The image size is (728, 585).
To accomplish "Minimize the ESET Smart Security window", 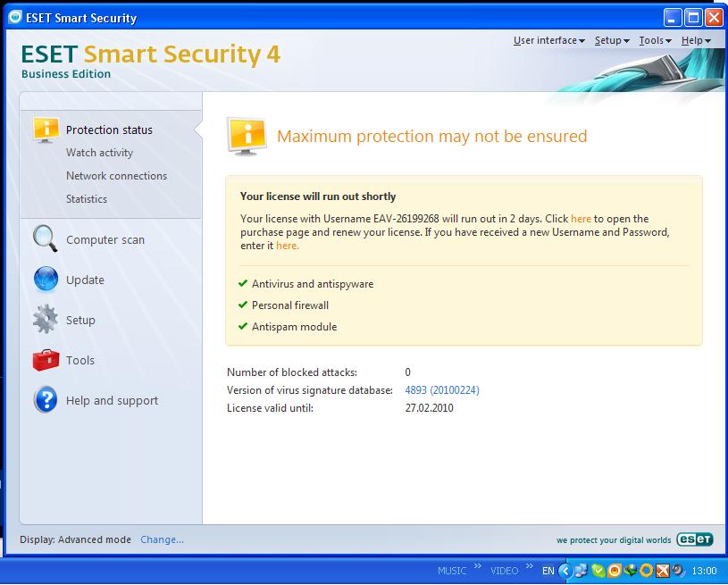I will pyautogui.click(x=672, y=18).
